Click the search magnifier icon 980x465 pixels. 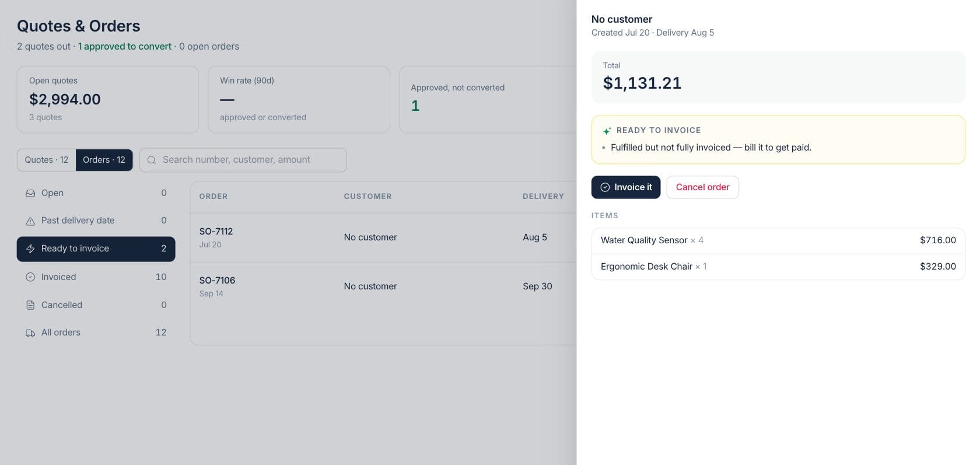(x=152, y=160)
